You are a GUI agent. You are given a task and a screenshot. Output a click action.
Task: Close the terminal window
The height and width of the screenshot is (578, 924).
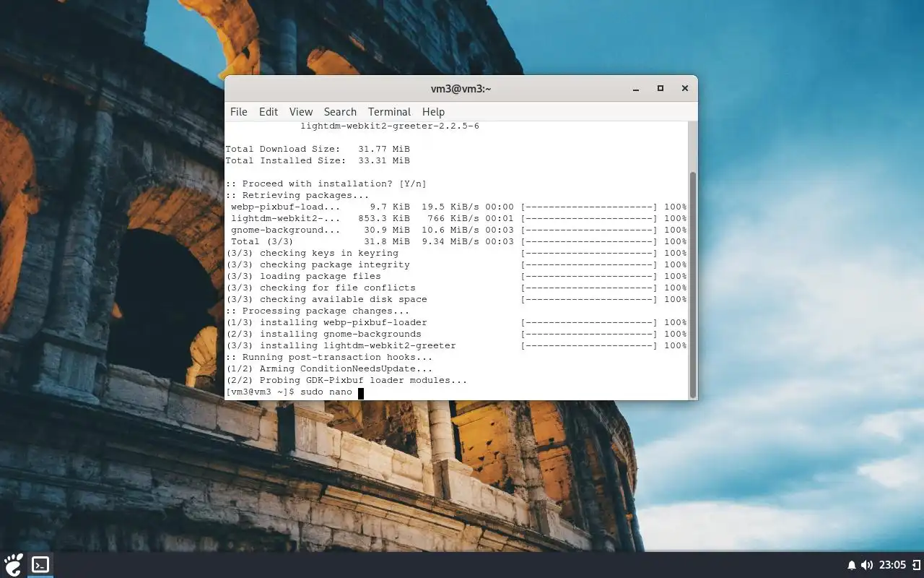(684, 89)
